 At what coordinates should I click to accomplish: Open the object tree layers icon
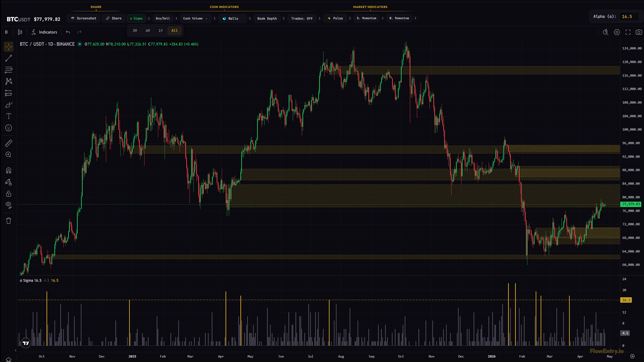pos(9,359)
